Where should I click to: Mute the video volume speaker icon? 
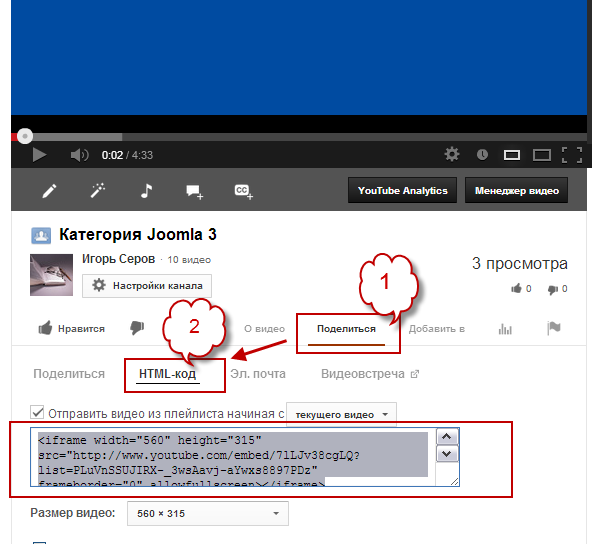(x=79, y=155)
